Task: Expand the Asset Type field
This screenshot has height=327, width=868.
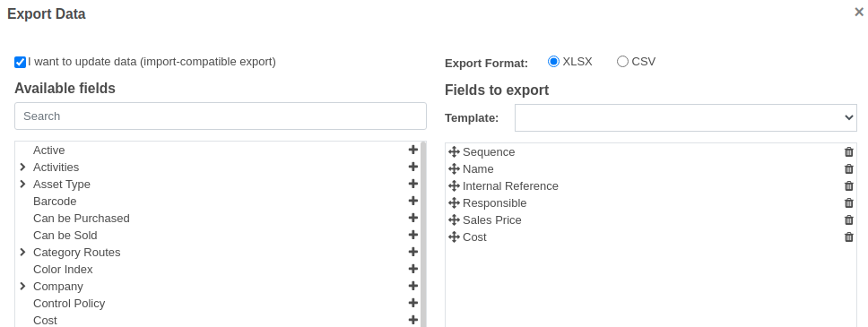Action: [x=22, y=184]
